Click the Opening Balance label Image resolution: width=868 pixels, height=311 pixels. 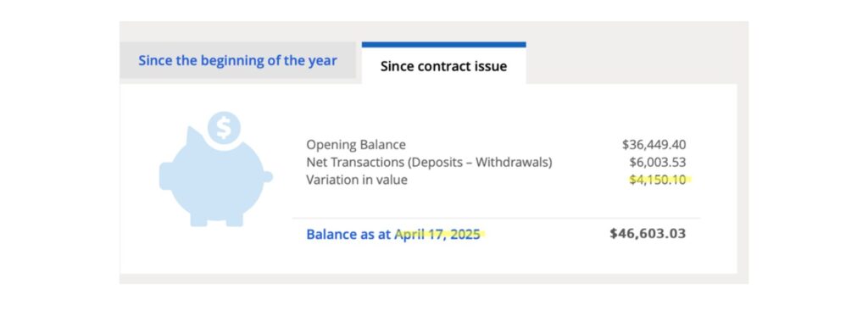click(356, 145)
